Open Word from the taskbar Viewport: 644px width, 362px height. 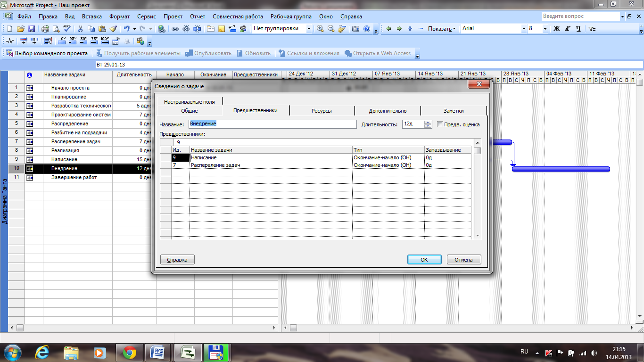(158, 352)
